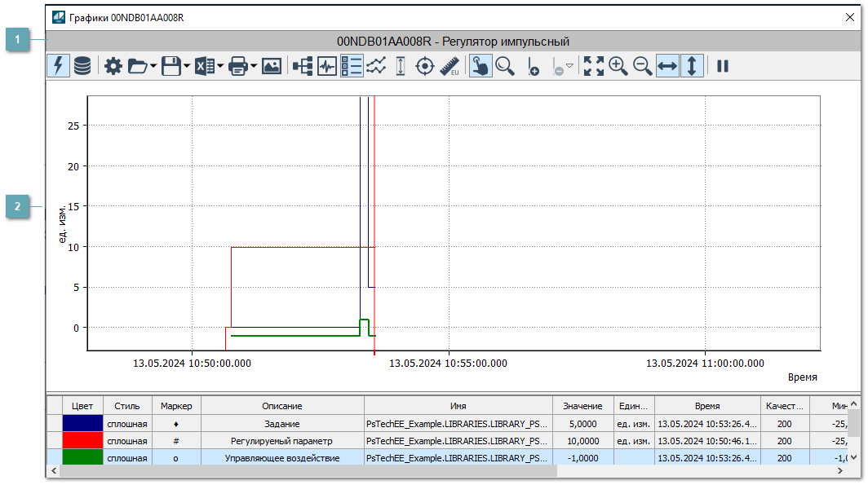Click the Значение column header
The image size is (868, 485).
[x=582, y=405]
